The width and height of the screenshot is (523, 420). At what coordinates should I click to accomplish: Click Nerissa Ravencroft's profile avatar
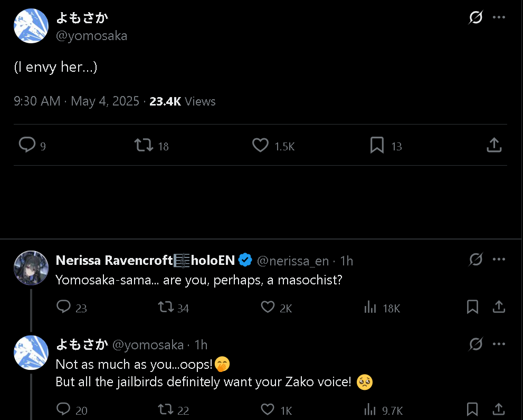coord(31,268)
